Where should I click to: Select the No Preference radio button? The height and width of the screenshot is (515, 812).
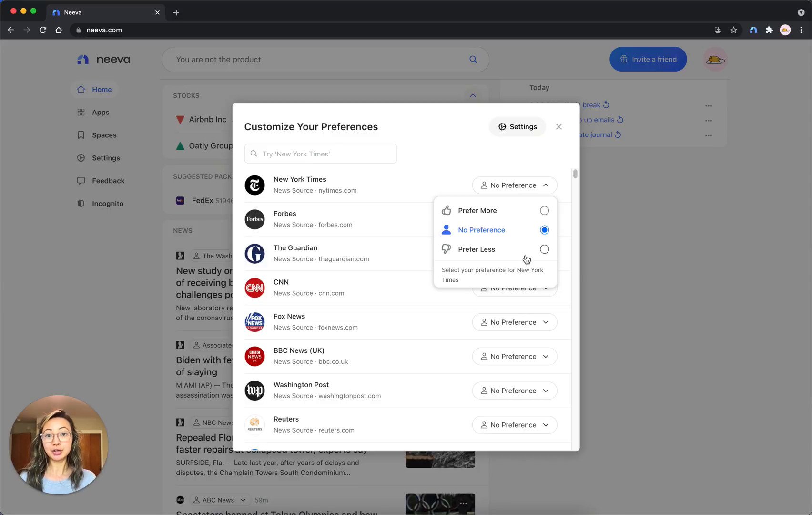pos(544,230)
